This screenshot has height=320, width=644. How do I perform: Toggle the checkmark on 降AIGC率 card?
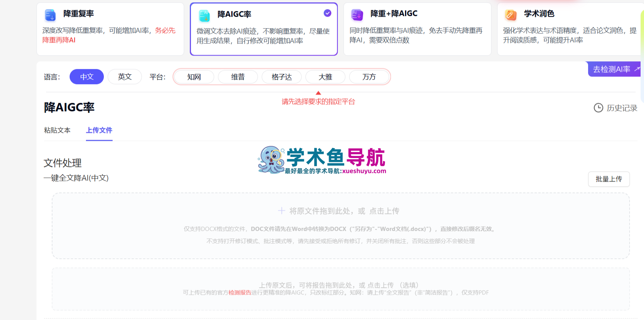(x=327, y=13)
